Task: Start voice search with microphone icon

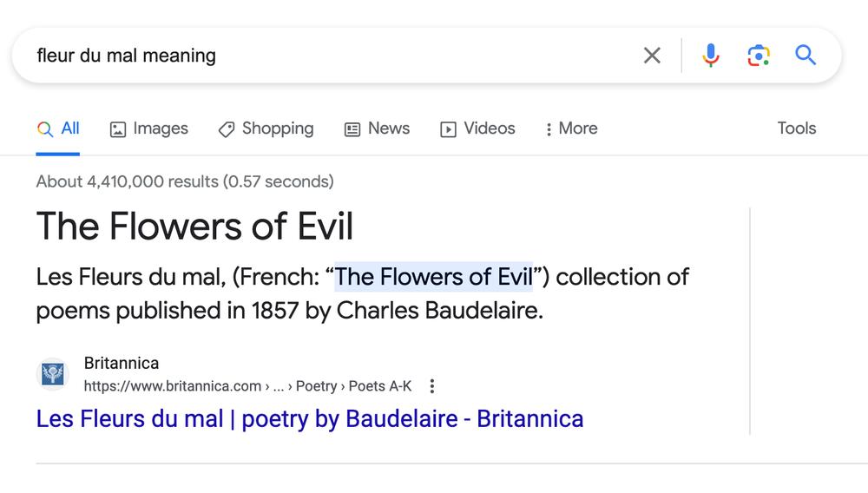Action: click(x=711, y=56)
